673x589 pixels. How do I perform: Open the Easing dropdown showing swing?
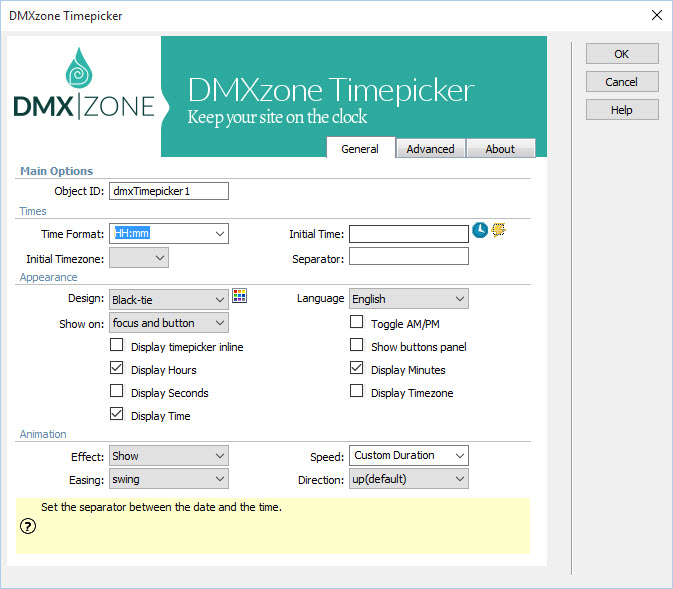pyautogui.click(x=169, y=479)
